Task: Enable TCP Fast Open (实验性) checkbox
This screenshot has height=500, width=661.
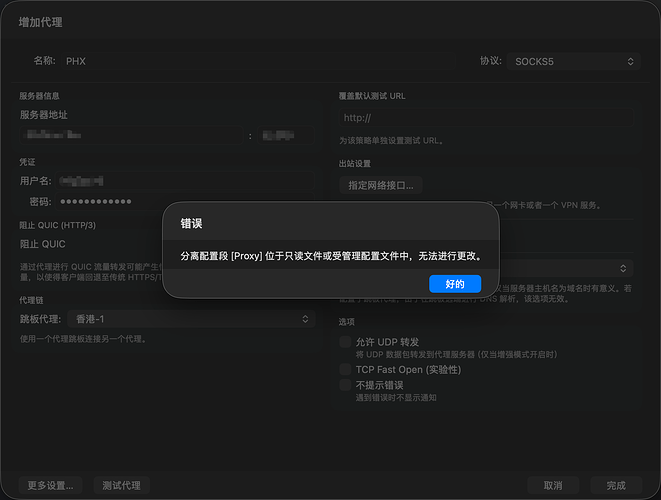Action: pos(345,369)
